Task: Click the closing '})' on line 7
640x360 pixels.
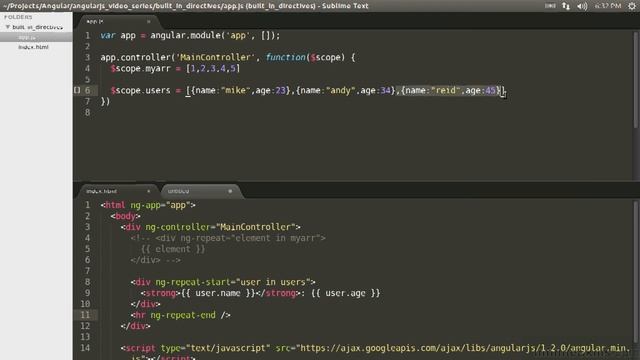Action: tap(105, 102)
